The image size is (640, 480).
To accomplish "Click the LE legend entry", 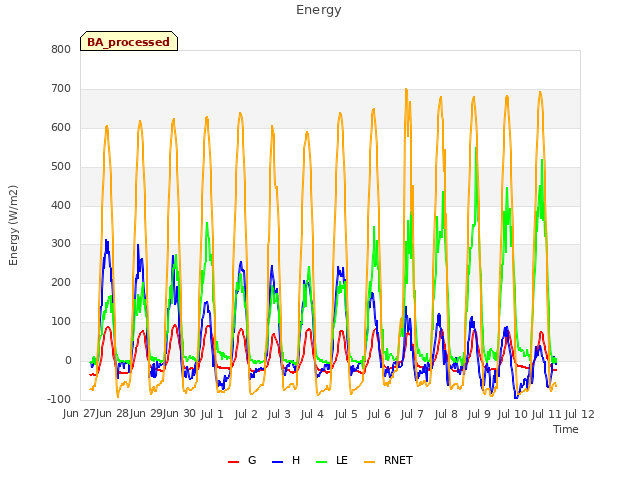I will (332, 460).
